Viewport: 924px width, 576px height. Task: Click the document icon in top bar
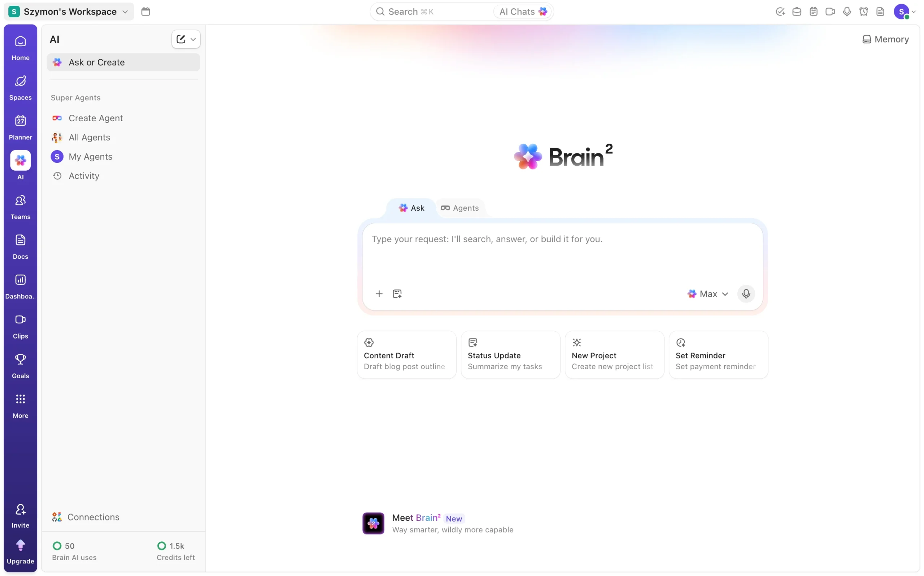[881, 12]
